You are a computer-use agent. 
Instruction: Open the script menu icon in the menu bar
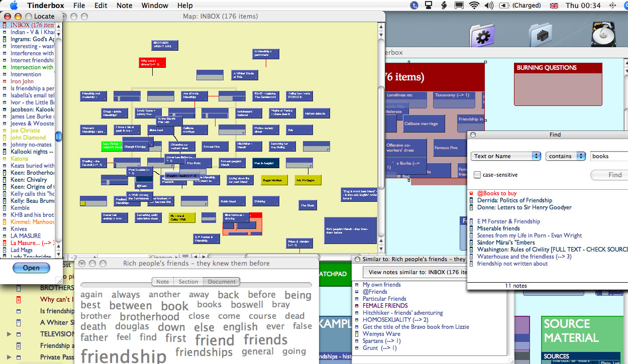(444, 6)
